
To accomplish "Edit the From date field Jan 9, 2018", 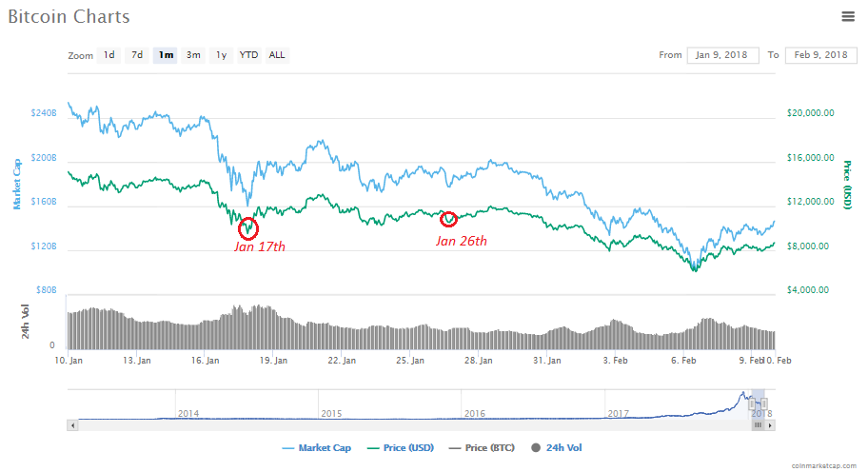I will tap(722, 55).
